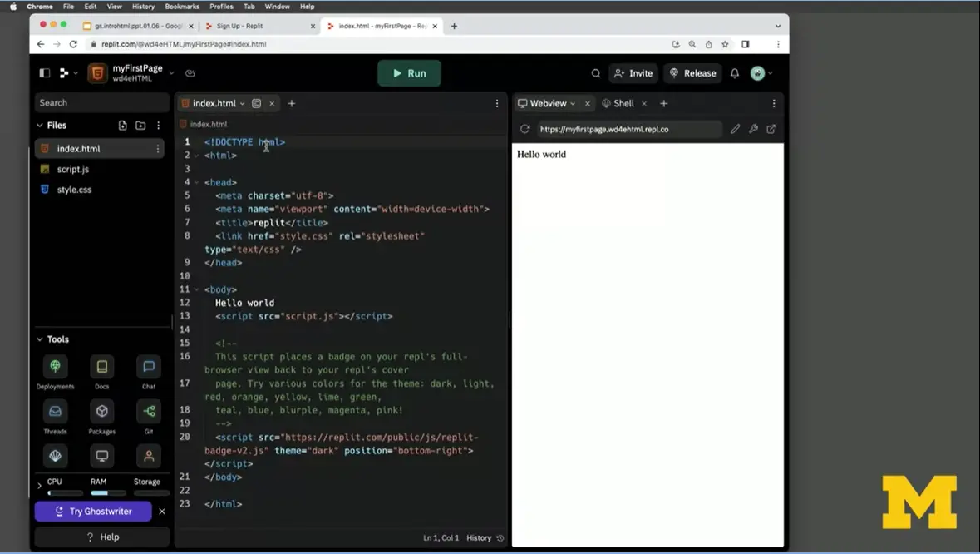
Task: Click the RAM usage meter
Action: point(101,487)
